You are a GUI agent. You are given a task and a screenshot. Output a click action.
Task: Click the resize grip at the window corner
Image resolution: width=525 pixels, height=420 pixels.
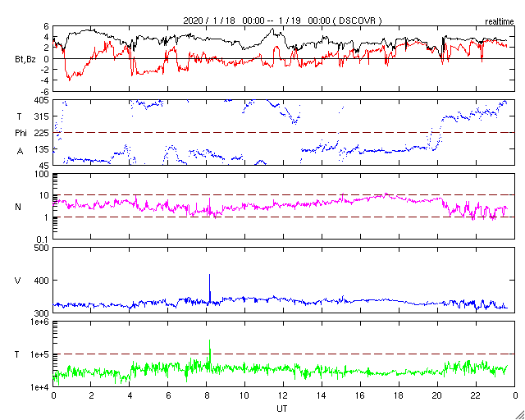(x=519, y=414)
